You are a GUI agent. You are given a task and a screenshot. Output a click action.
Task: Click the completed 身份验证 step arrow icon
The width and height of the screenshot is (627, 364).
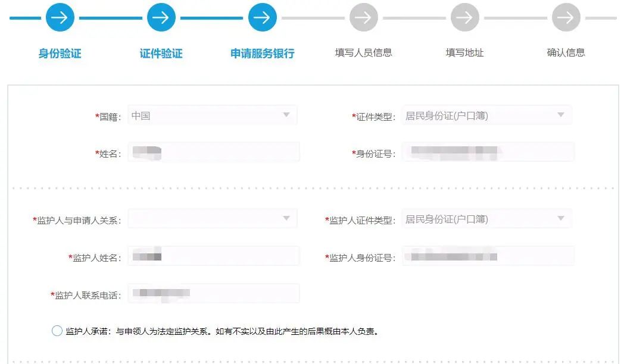click(60, 17)
